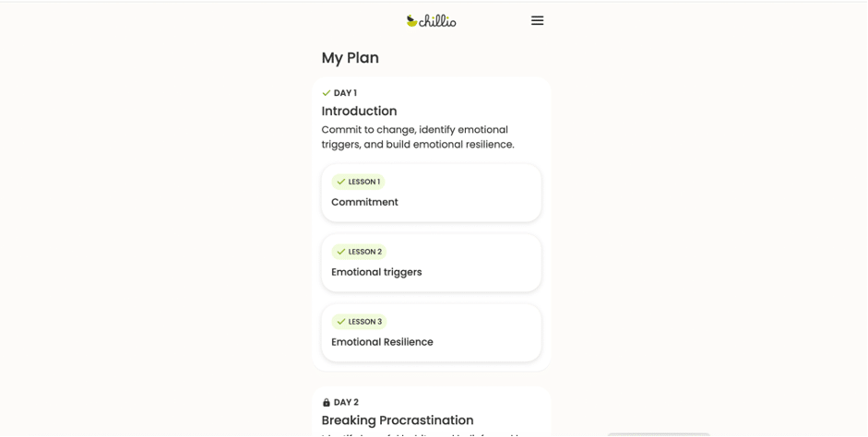Select the Introduction heading
The image size is (868, 437).
(359, 111)
